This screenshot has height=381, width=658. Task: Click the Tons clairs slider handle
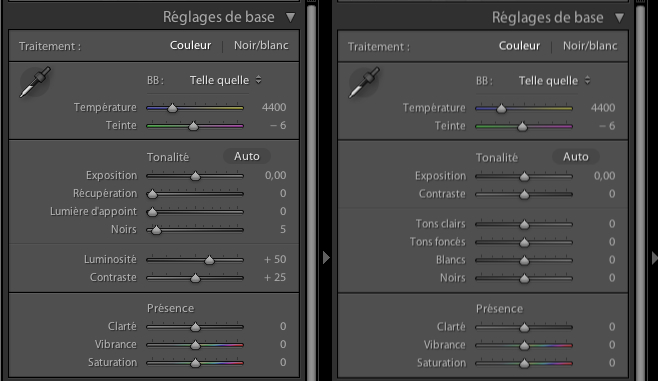tap(524, 225)
